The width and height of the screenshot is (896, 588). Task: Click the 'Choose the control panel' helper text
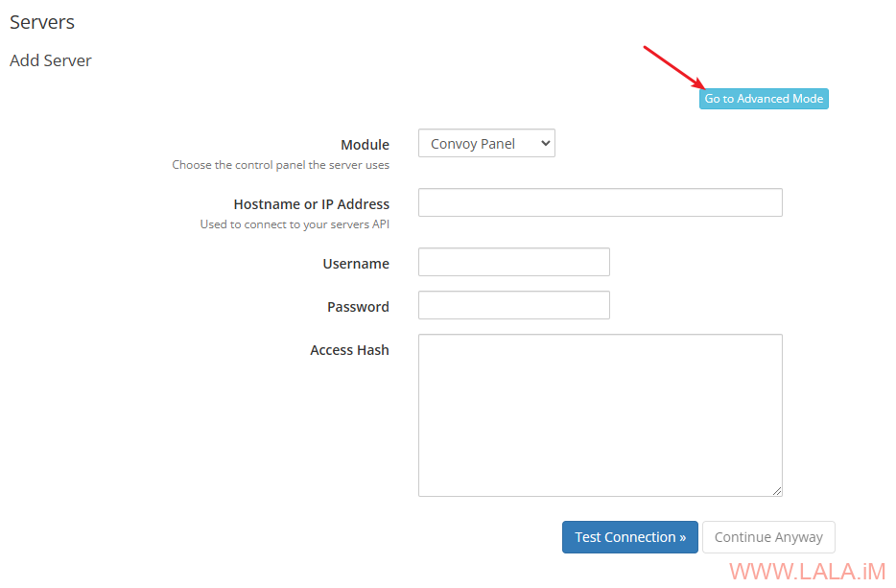280,165
